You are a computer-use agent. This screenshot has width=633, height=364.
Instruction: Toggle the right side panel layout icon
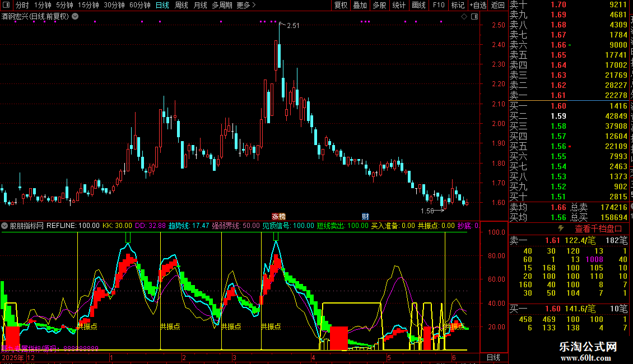[474, 17]
